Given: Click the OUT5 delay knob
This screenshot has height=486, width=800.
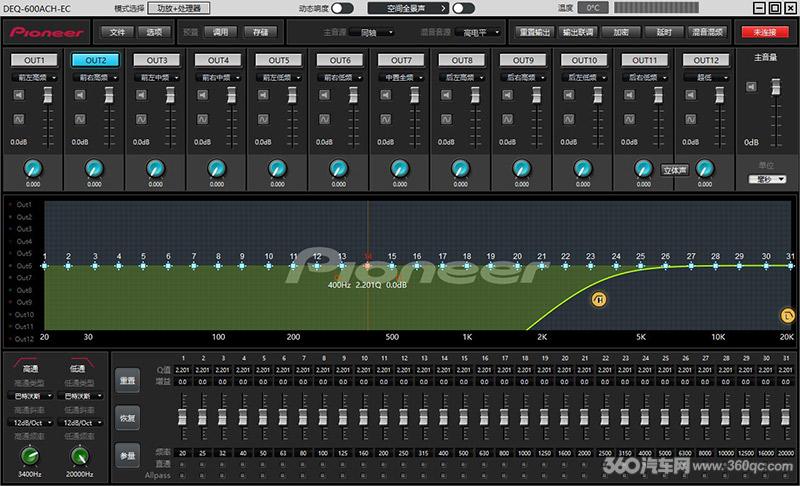Looking at the screenshot, I should pyautogui.click(x=278, y=168).
